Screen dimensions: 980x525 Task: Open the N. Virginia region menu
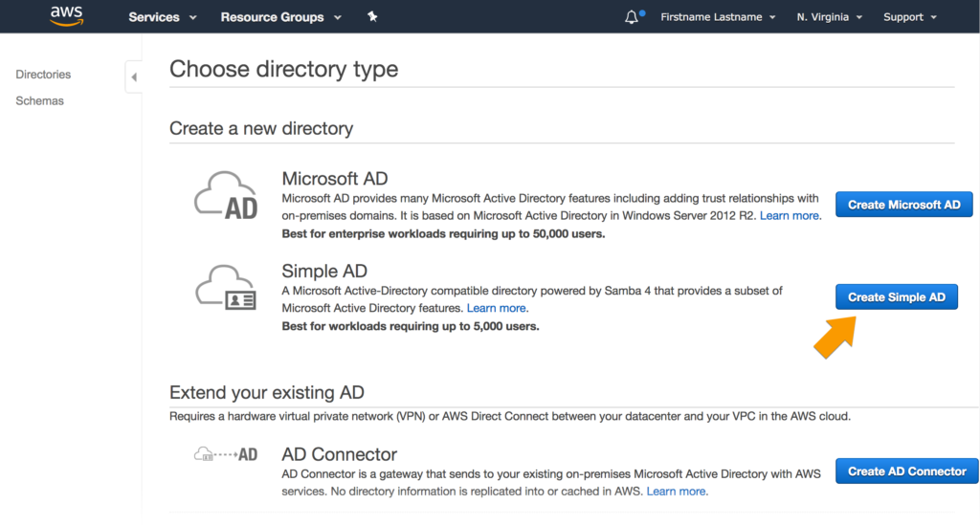pyautogui.click(x=830, y=17)
